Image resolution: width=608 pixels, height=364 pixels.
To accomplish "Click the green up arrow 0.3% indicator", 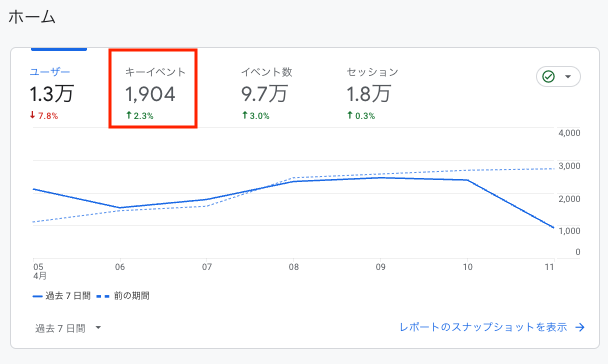I will click(x=361, y=116).
